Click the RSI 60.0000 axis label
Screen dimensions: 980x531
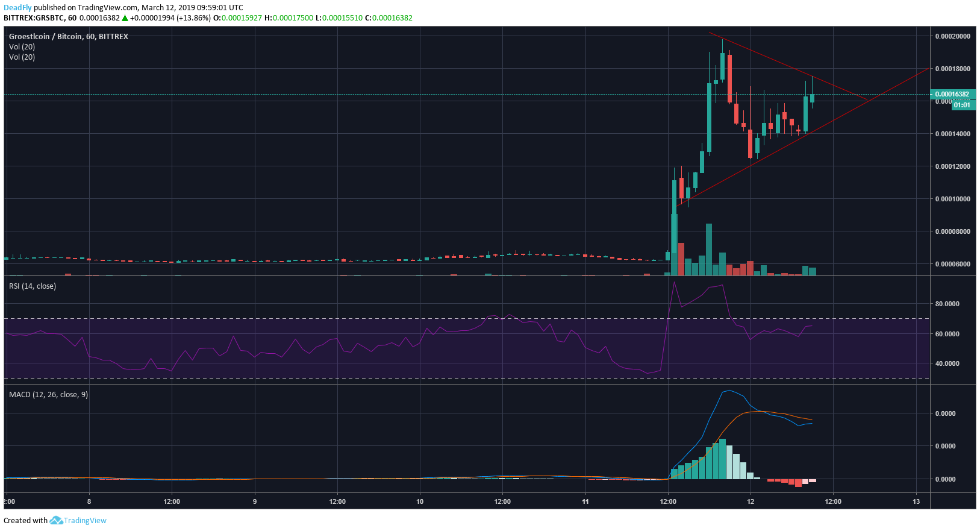click(x=947, y=334)
